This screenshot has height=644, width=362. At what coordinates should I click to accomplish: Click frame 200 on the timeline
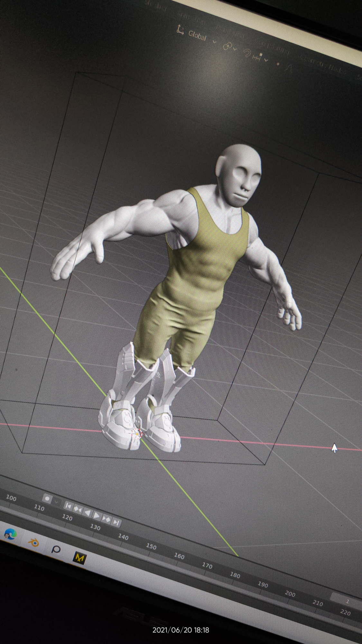(x=290, y=593)
